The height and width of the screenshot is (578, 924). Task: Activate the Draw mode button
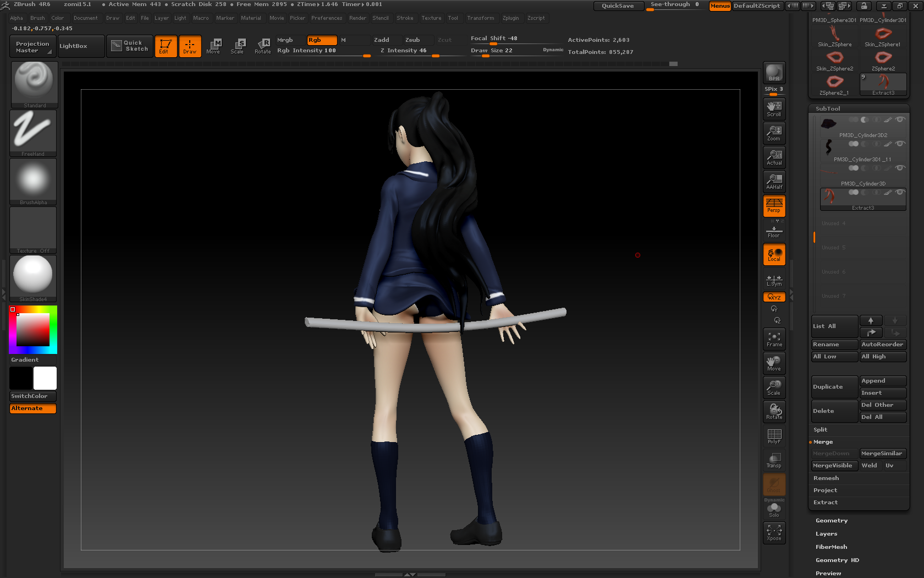(190, 46)
